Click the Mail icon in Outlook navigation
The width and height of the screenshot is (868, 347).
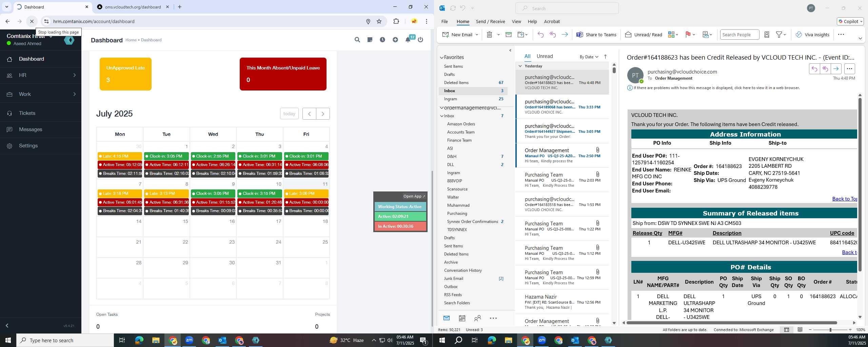click(446, 318)
